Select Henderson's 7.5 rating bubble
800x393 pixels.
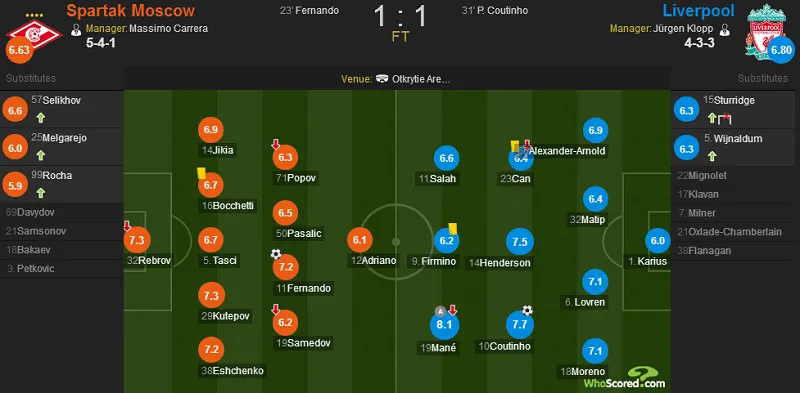coord(520,242)
